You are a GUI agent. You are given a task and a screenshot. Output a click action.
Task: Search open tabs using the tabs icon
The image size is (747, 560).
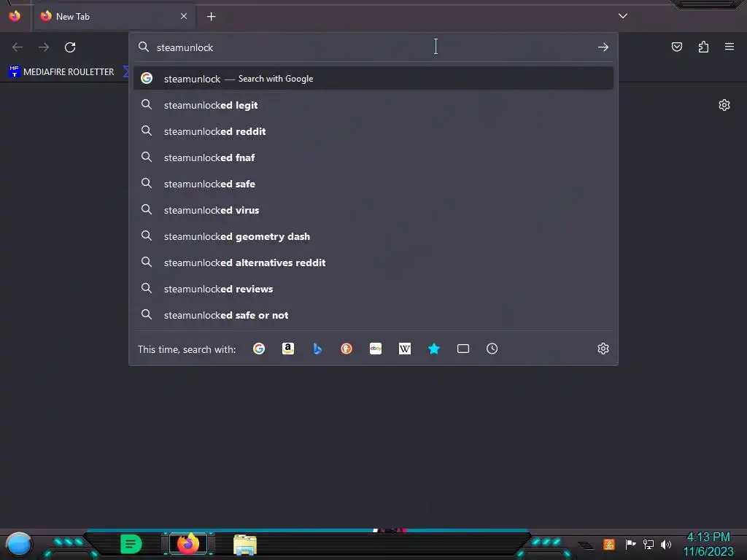(463, 349)
